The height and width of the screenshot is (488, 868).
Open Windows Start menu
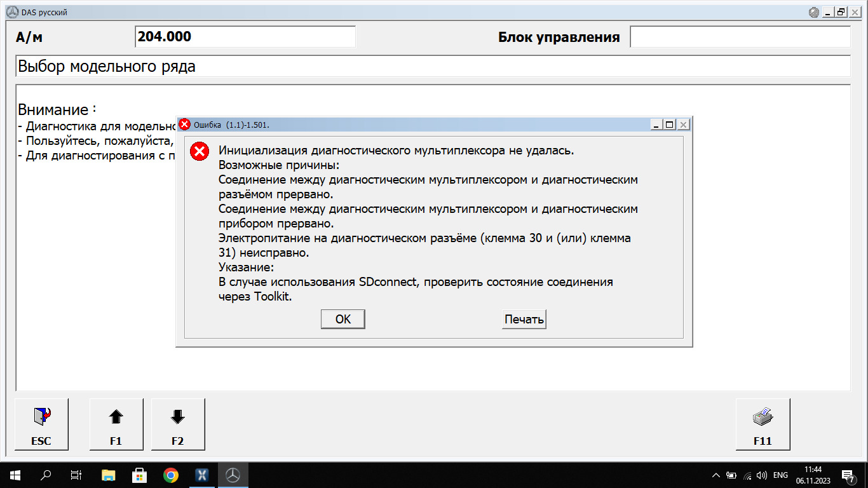pyautogui.click(x=14, y=475)
